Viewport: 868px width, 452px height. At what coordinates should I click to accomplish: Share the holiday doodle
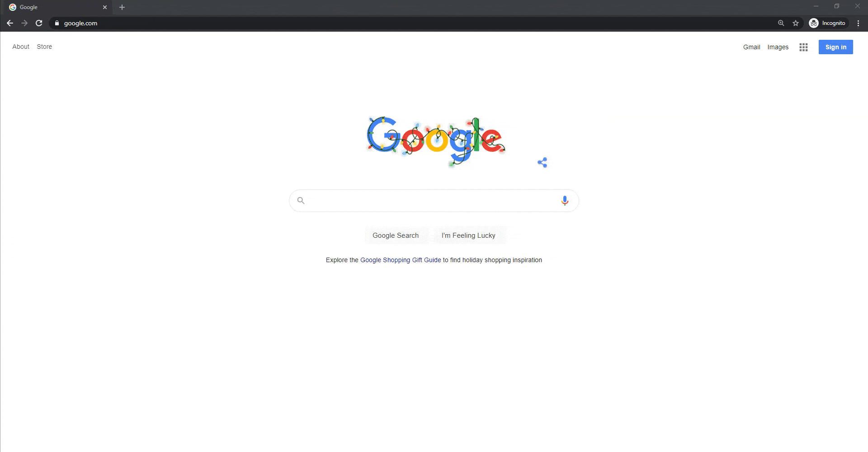point(542,162)
